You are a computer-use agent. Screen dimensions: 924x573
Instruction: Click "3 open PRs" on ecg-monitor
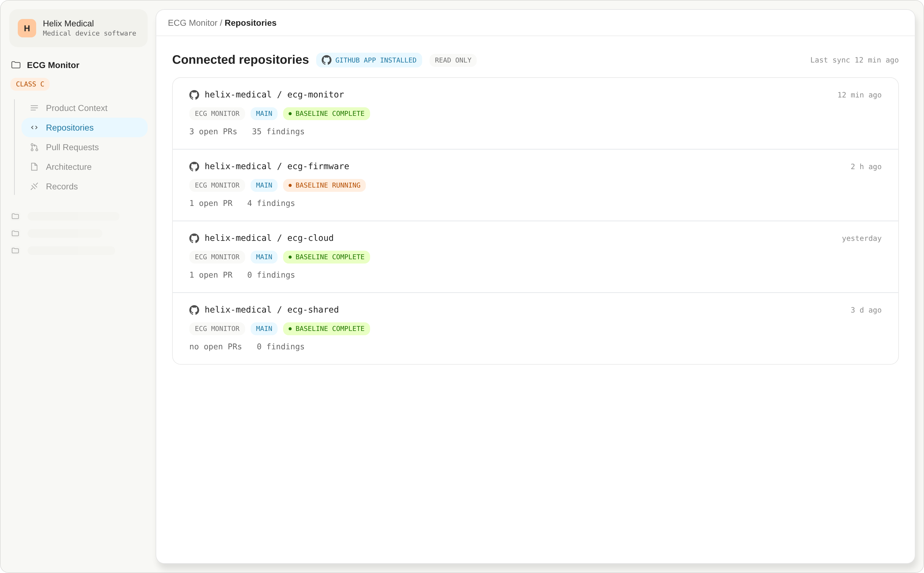click(213, 131)
